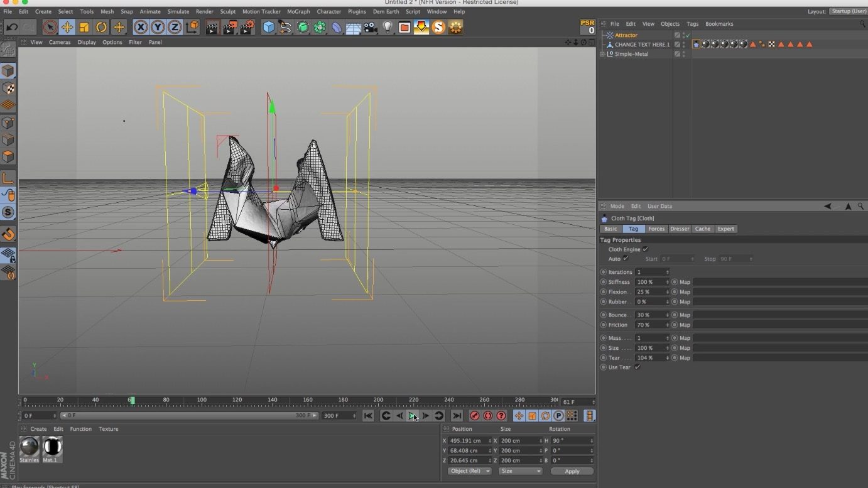The height and width of the screenshot is (488, 868).
Task: Click the orange gear plugin icon
Action: (x=455, y=27)
